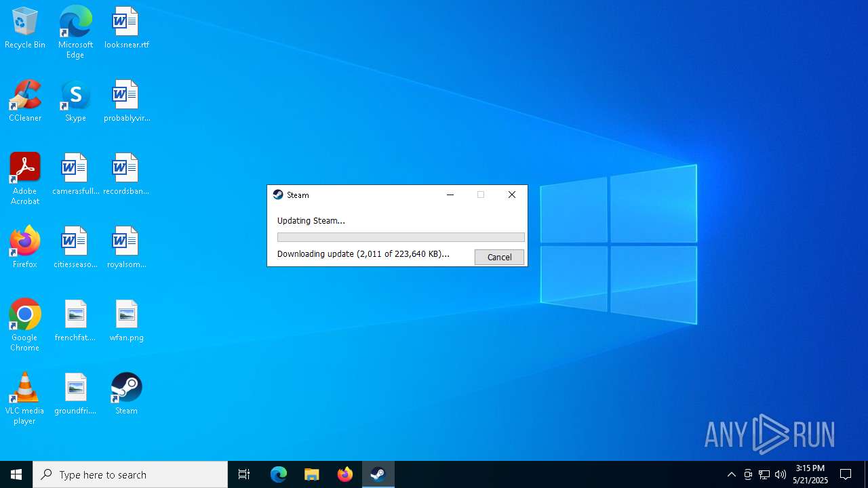868x488 pixels.
Task: Open File Explorer from the taskbar
Action: (x=312, y=474)
